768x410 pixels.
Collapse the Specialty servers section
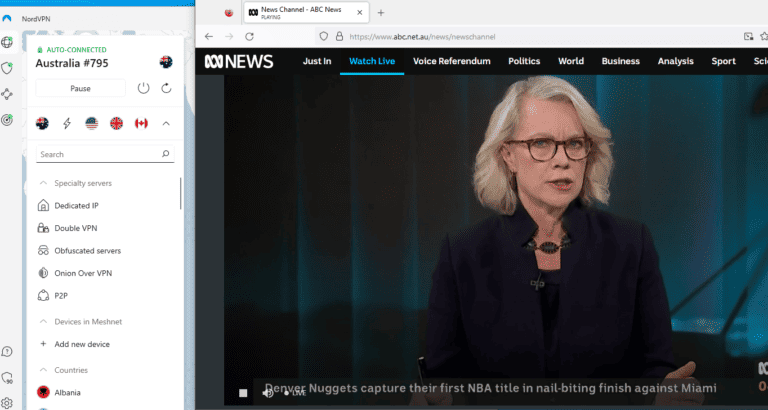pos(43,183)
